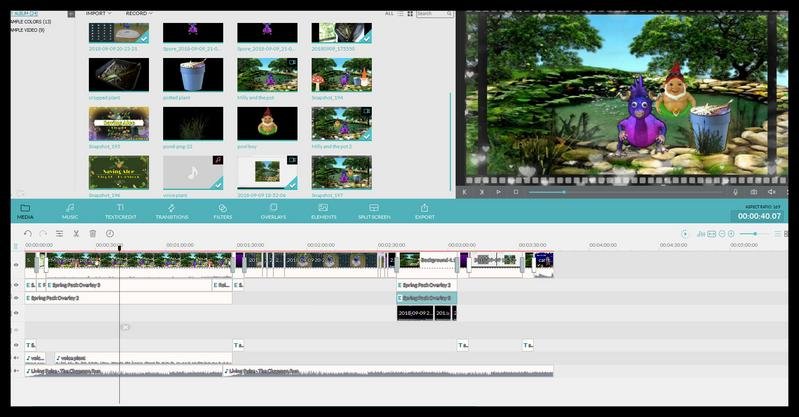This screenshot has width=799, height=417.
Task: Click the 00:00:40.07 timecode display
Action: pos(759,216)
